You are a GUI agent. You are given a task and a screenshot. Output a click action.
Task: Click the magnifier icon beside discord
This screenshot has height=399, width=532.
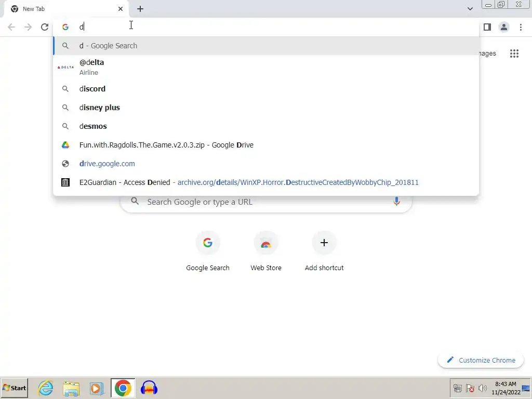tap(65, 88)
